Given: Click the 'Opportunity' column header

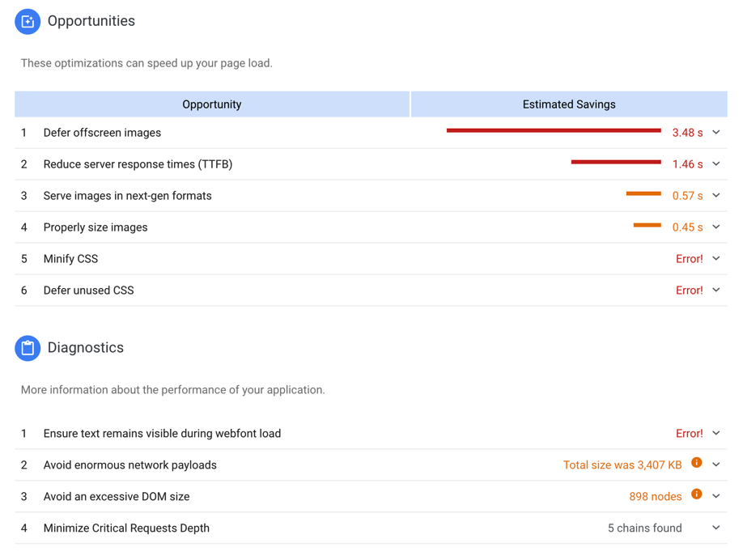Looking at the screenshot, I should 211,104.
